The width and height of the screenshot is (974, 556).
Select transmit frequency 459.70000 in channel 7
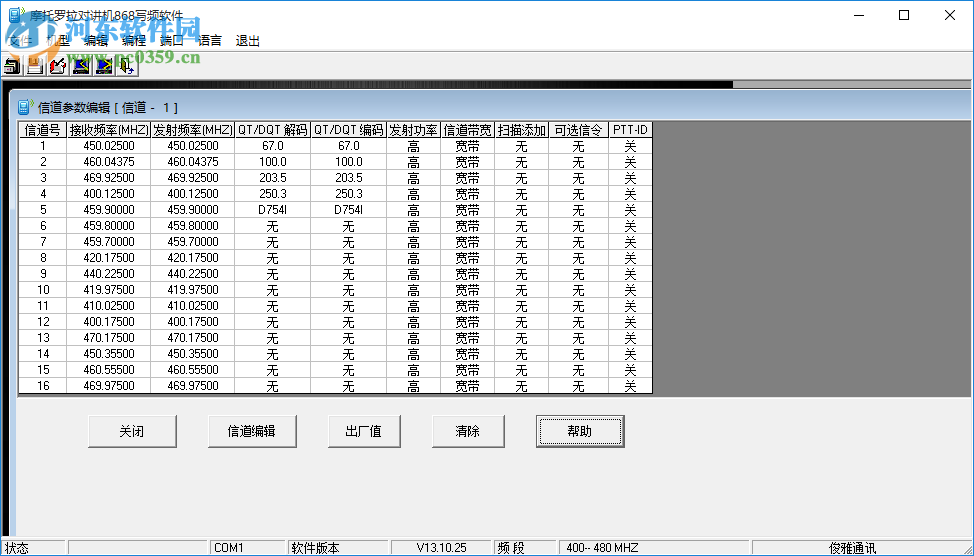[x=193, y=242]
